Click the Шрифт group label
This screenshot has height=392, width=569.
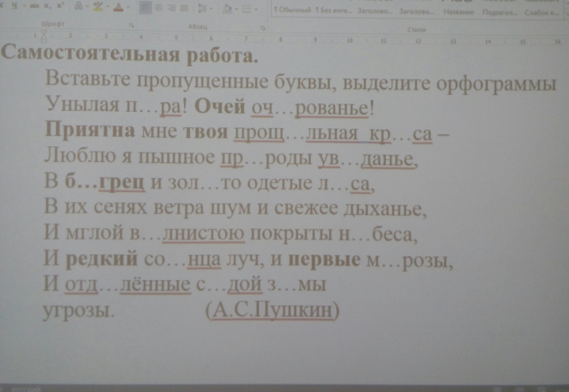(x=52, y=24)
